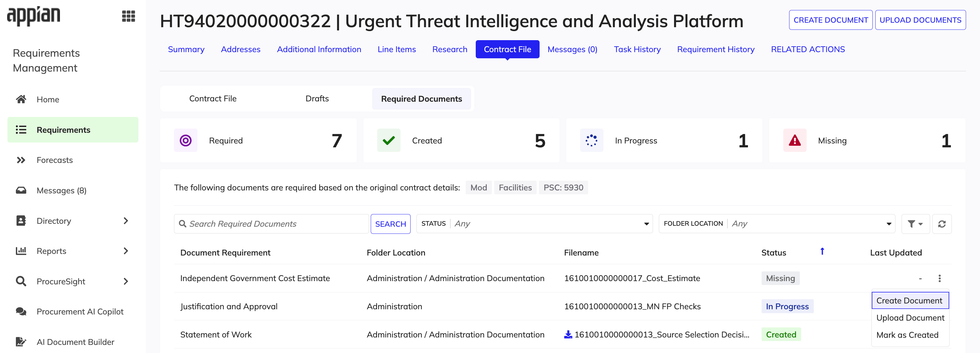Screen dimensions: 980x353
Task: Choose Mark as Created menu option
Action: [907, 335]
